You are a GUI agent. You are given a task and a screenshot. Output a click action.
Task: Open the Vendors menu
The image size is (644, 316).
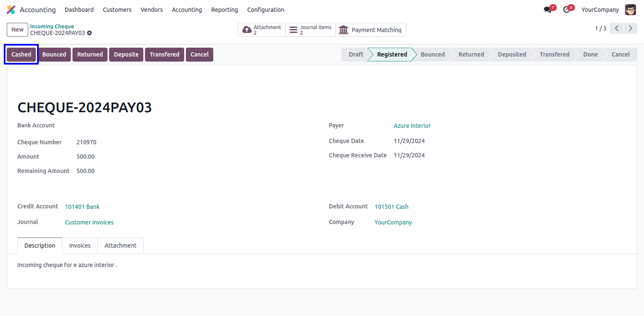pyautogui.click(x=152, y=10)
